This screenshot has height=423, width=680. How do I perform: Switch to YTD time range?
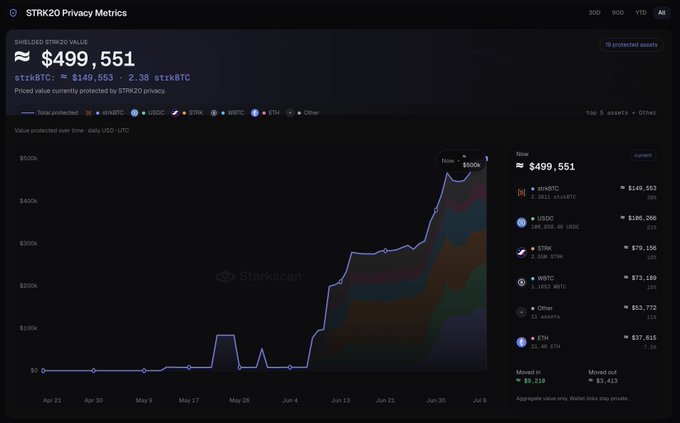click(641, 13)
